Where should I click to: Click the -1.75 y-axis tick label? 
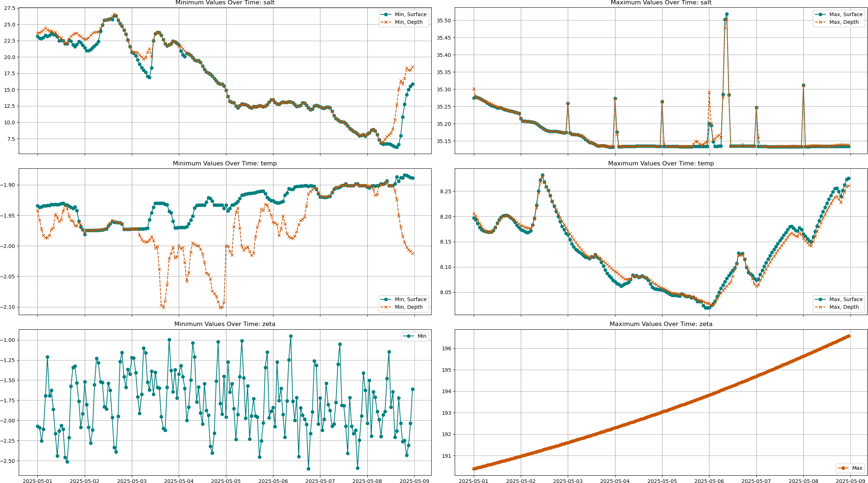point(7,400)
